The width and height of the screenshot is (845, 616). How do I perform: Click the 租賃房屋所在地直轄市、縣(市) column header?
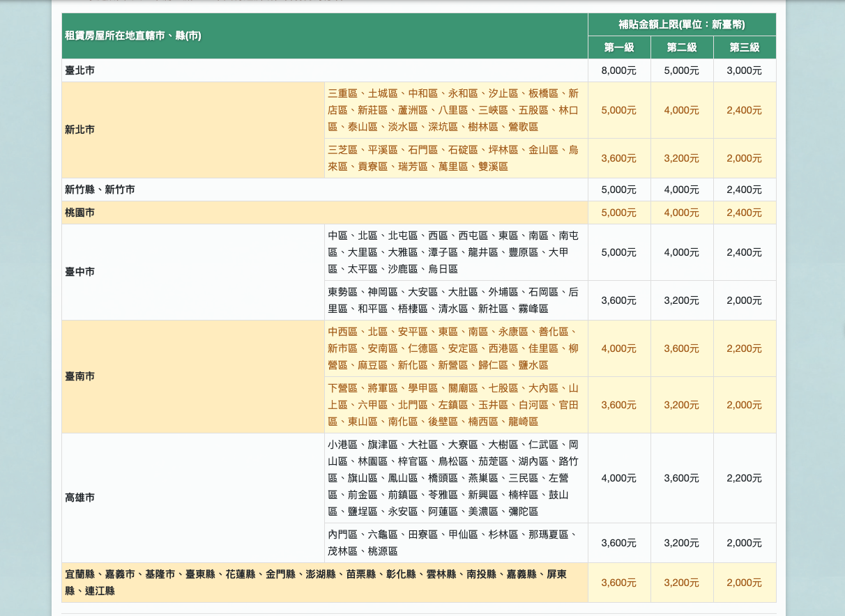tap(325, 36)
